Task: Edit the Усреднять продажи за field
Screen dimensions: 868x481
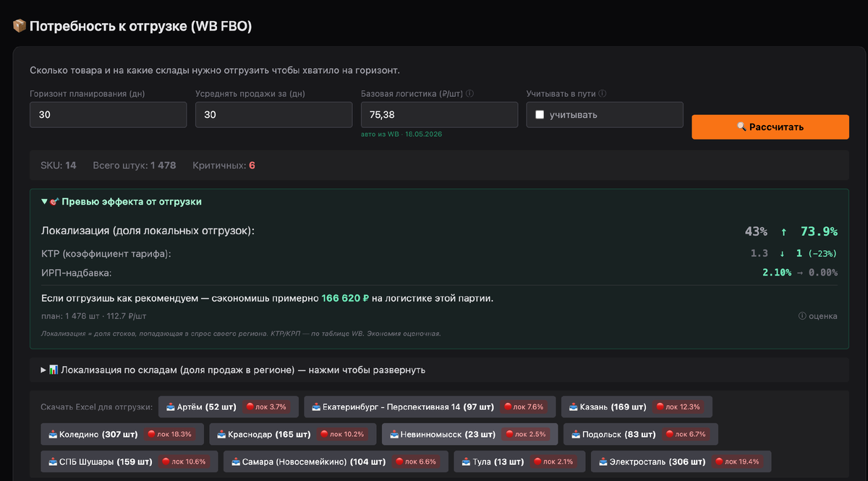Action: click(274, 115)
